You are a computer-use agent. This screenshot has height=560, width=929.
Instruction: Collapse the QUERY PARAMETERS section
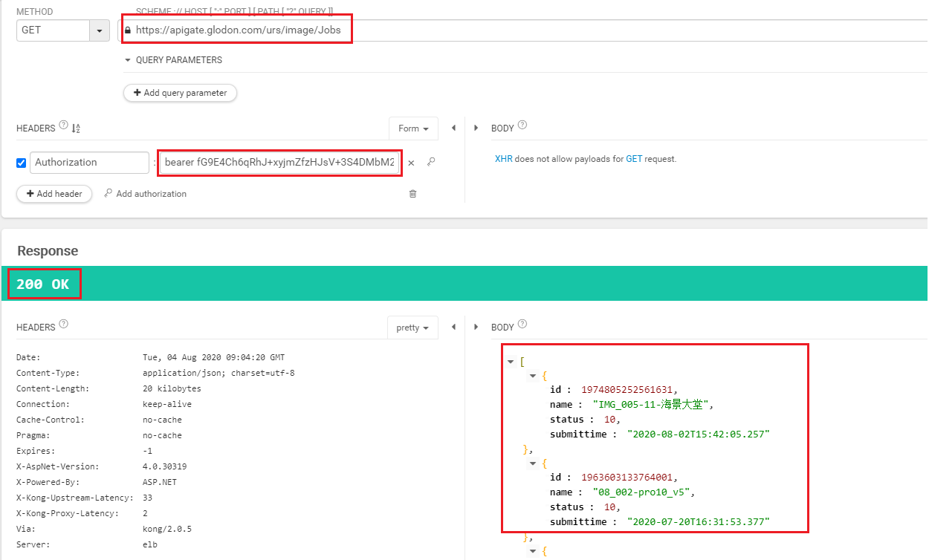click(128, 60)
